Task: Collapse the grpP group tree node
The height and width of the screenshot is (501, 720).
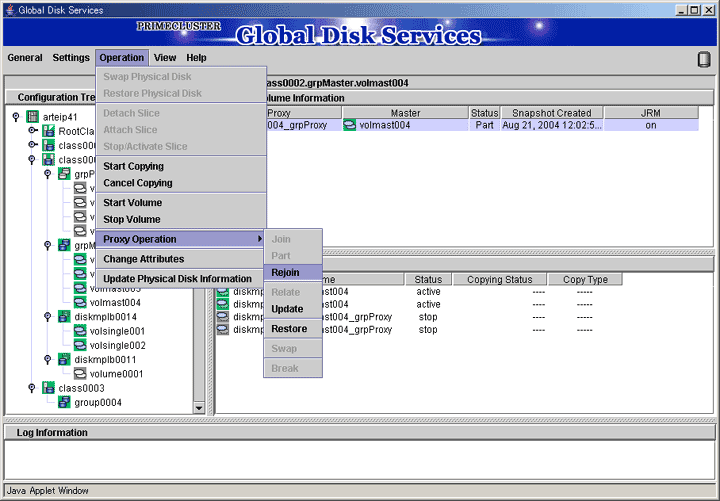Action: pos(47,174)
